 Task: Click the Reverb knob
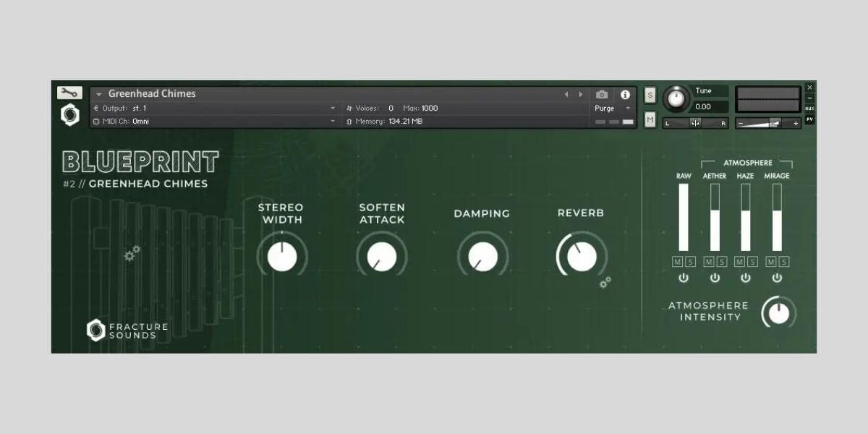582,257
